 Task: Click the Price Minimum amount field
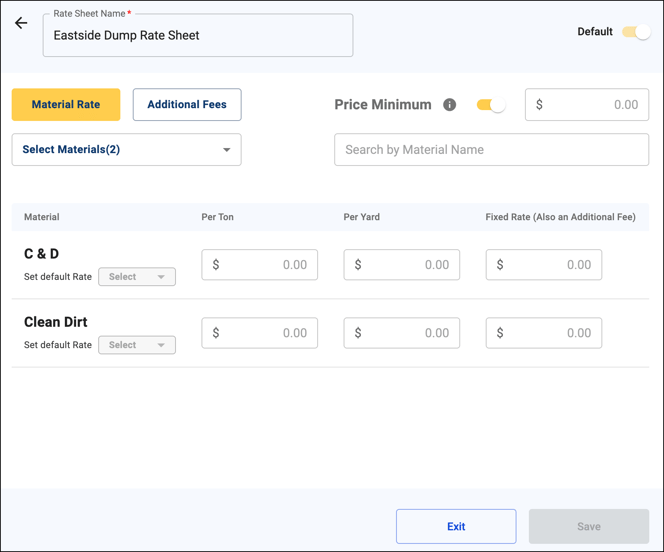pyautogui.click(x=587, y=105)
